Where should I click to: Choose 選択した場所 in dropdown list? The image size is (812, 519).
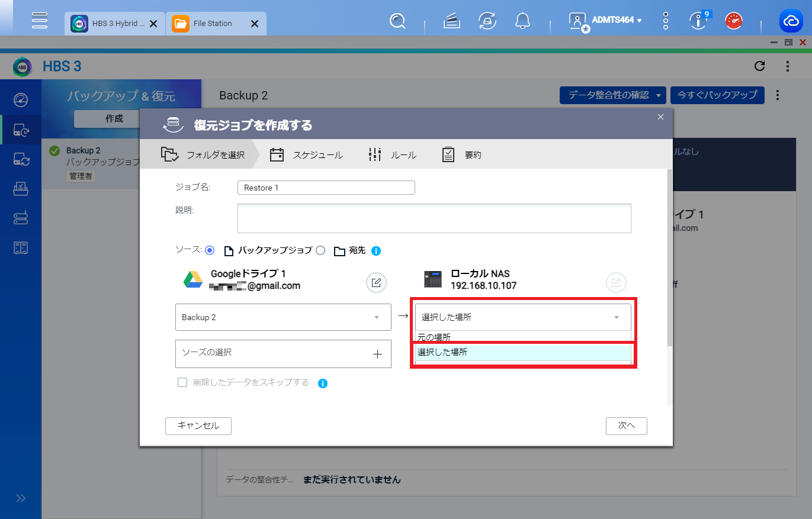[x=523, y=352]
